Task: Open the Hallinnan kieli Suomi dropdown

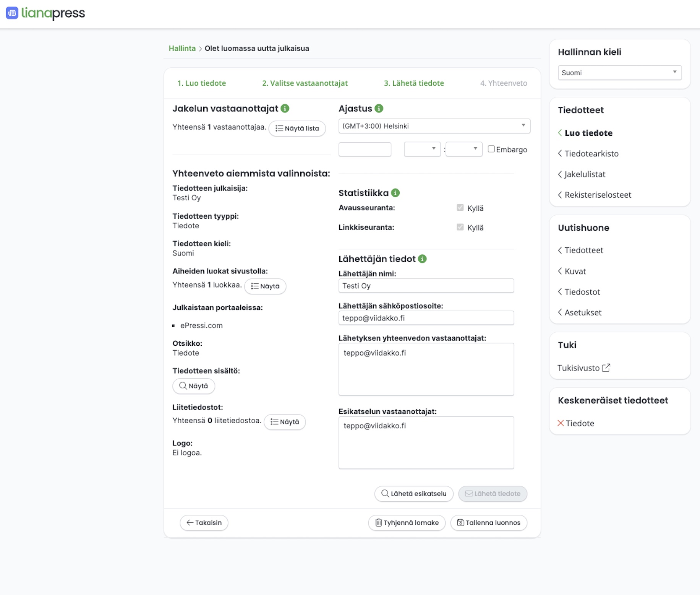Action: (x=620, y=73)
